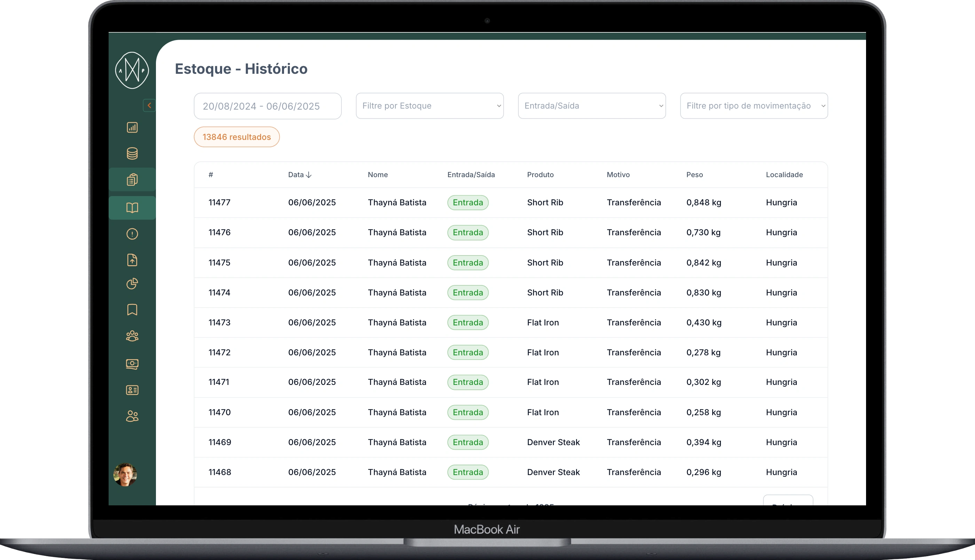Select record number 11470
Viewport: 975px width, 560px height.
coord(219,412)
